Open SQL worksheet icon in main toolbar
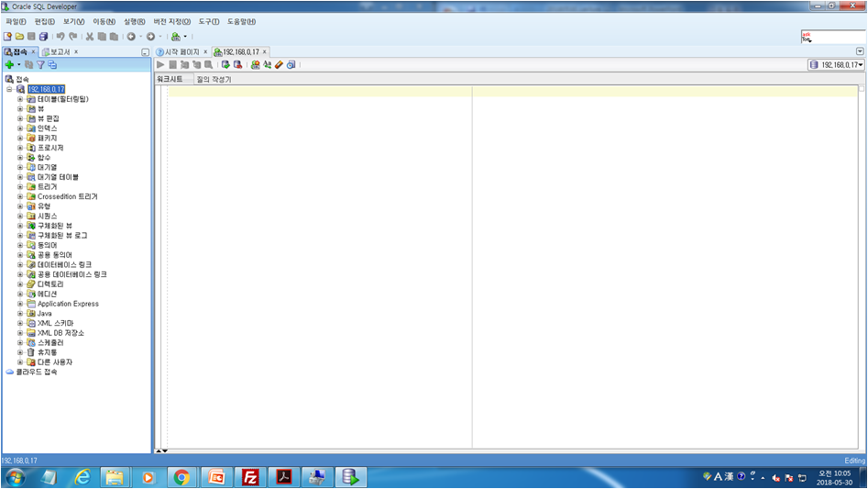This screenshot has height=489, width=868. (175, 37)
